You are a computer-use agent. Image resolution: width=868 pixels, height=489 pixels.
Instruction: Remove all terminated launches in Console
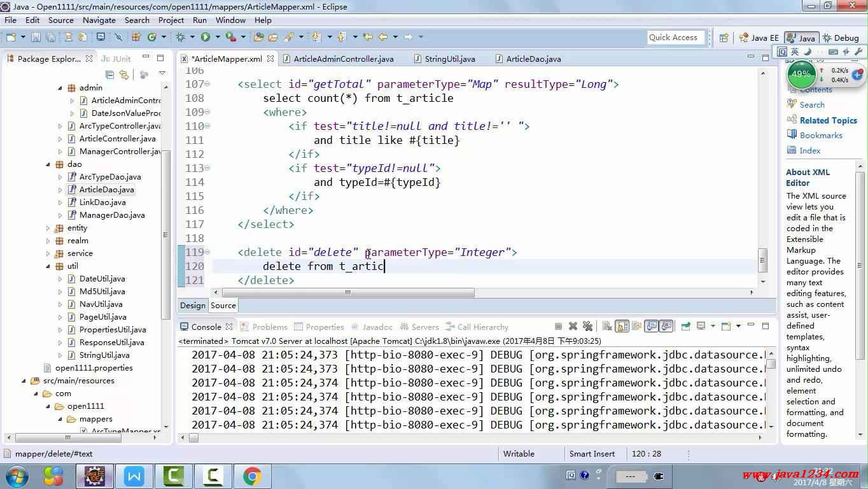(x=588, y=327)
